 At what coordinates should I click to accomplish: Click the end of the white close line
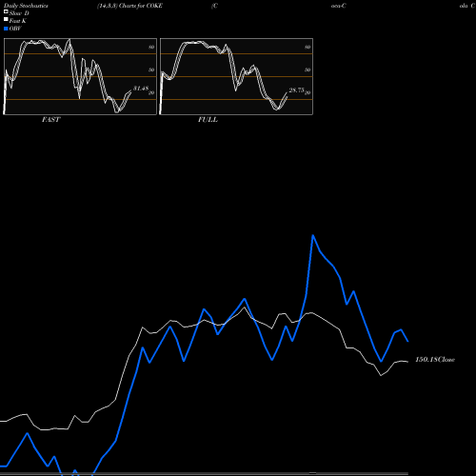[x=407, y=362]
